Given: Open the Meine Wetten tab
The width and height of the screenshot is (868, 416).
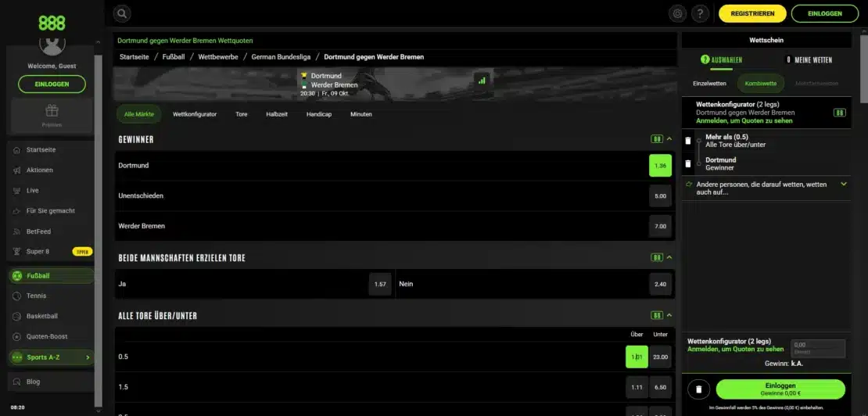Looking at the screenshot, I should point(809,59).
